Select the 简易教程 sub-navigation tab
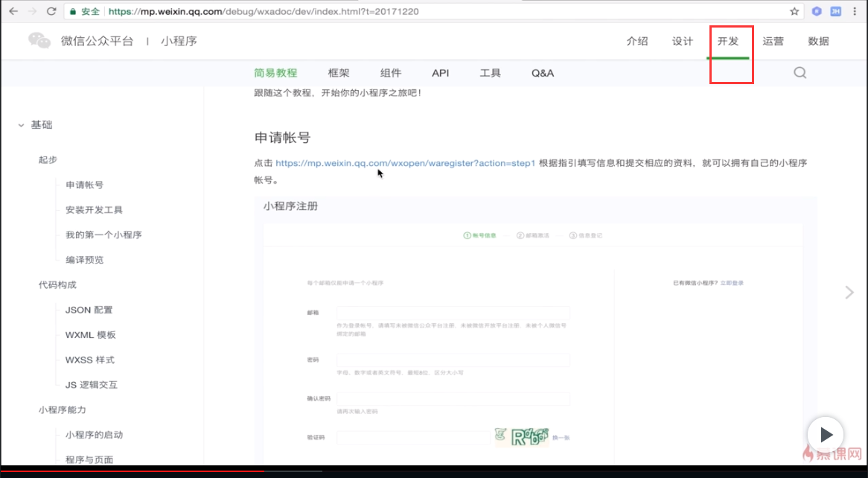 (x=275, y=73)
